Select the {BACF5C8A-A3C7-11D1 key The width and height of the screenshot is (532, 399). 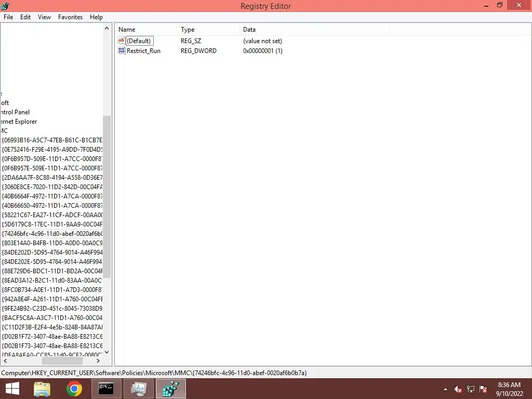[x=52, y=318]
